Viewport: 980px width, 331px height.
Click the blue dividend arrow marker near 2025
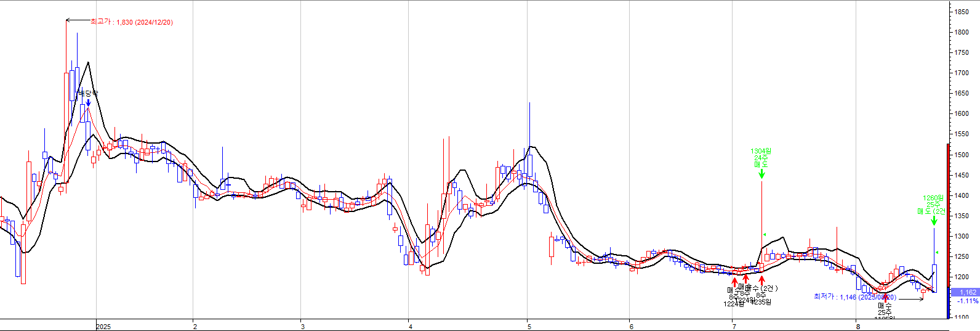pos(88,102)
